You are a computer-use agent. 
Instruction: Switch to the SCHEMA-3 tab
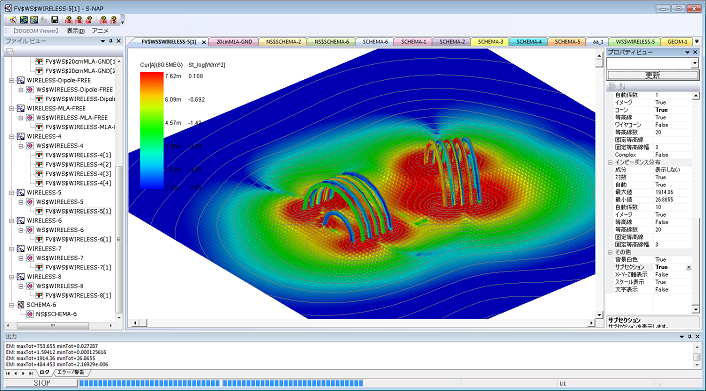(x=490, y=42)
